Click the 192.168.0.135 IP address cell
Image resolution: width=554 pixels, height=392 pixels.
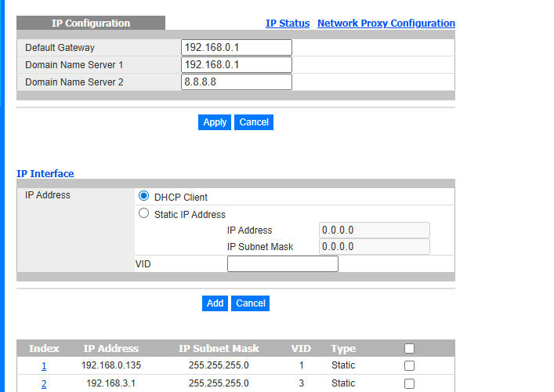tap(111, 365)
